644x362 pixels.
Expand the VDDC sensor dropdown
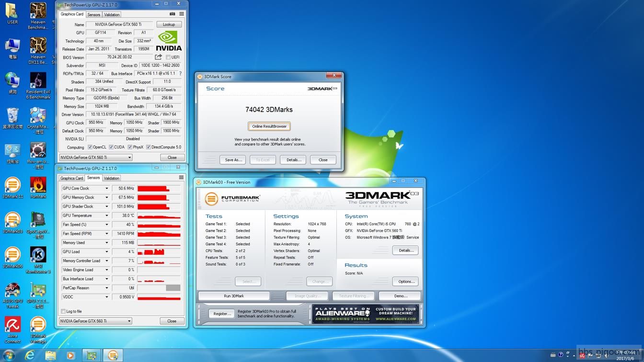click(x=106, y=297)
